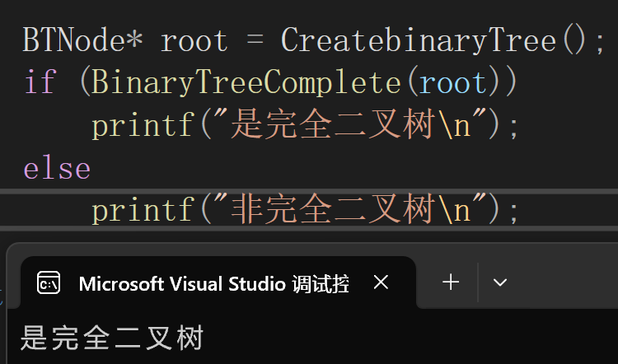Close the Microsoft Visual Studio console tab
This screenshot has height=364, width=618.
(x=381, y=282)
